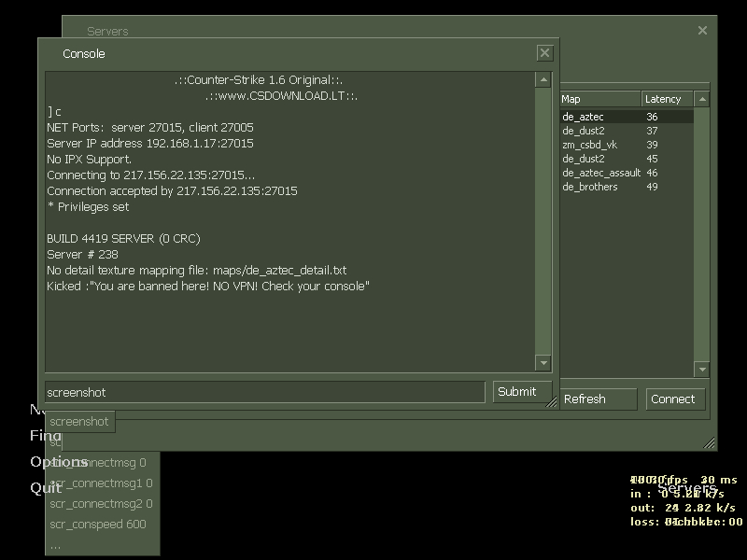Click the 'No IPX Support.' line

pyautogui.click(x=89, y=159)
